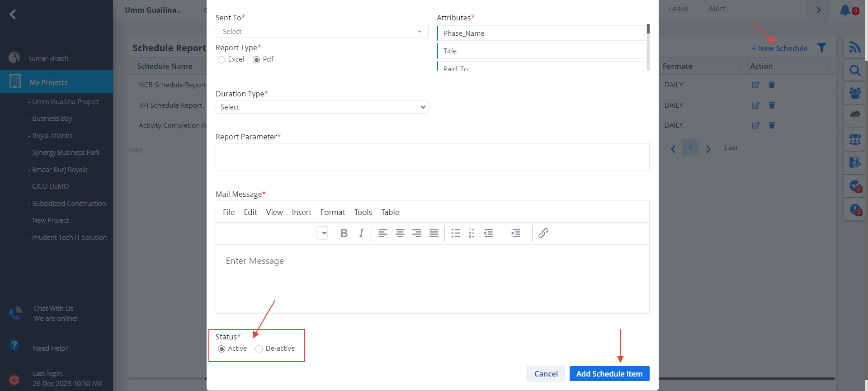The width and height of the screenshot is (868, 391).
Task: Center align text in mail editor
Action: (x=400, y=233)
